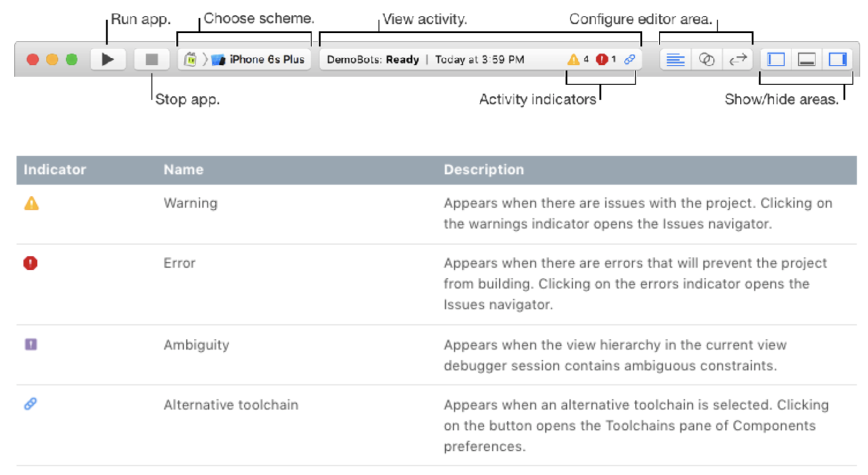Screen dimensions: 868x475
Task: Select the Version editor arrows button
Action: 738,60
